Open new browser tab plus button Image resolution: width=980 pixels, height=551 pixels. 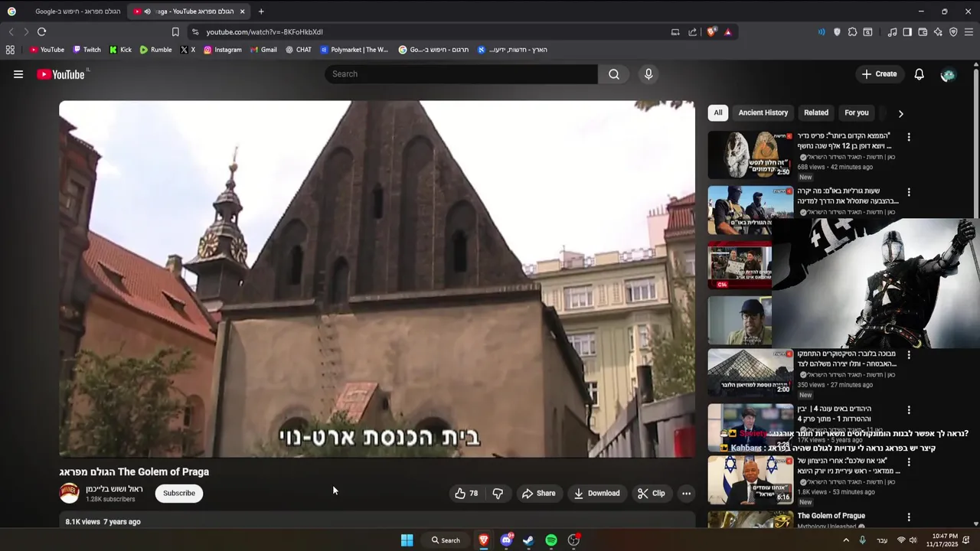tap(261, 11)
